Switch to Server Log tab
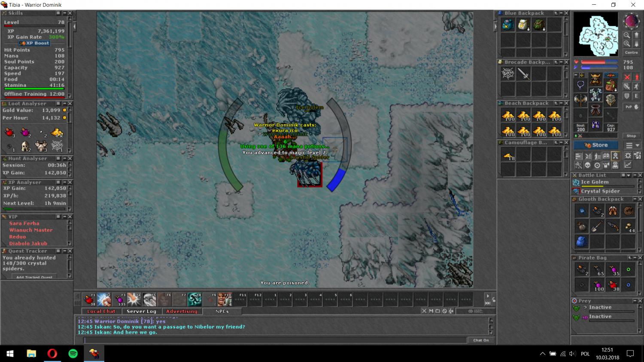Viewport: 644px width, 362px height. click(141, 311)
